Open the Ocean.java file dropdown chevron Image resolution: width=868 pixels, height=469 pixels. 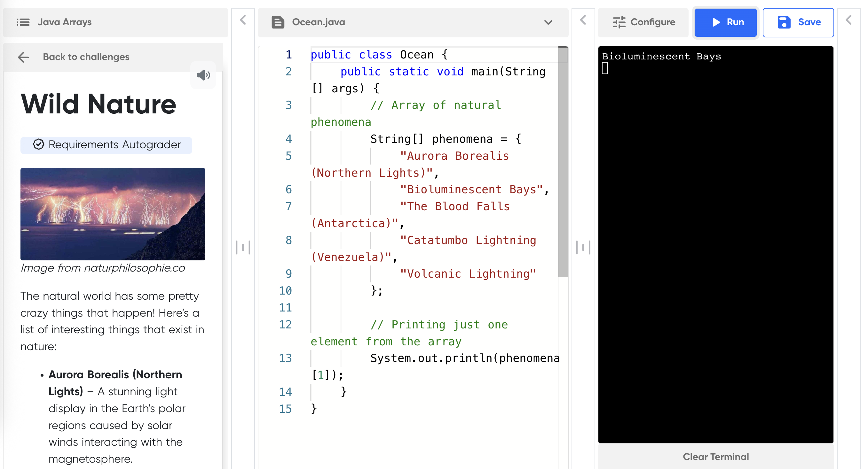point(548,22)
